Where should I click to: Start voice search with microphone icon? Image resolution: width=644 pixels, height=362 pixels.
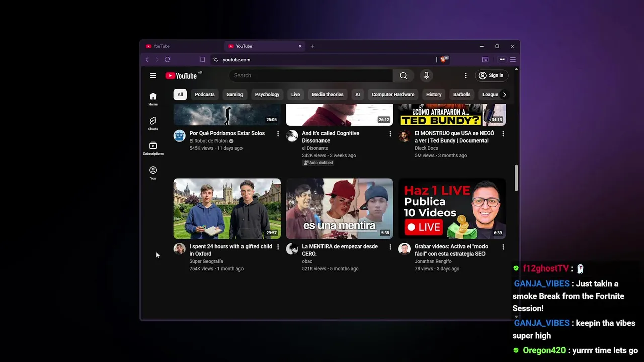pos(426,76)
